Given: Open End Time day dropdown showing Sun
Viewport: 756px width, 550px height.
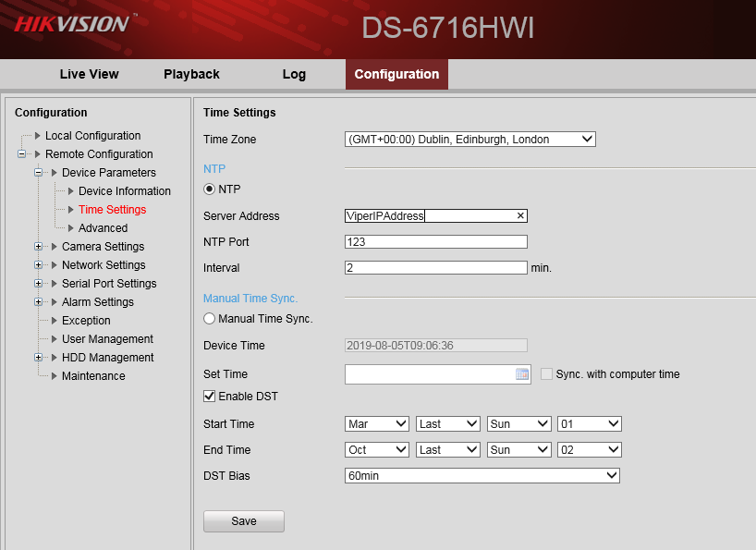Looking at the screenshot, I should (518, 450).
